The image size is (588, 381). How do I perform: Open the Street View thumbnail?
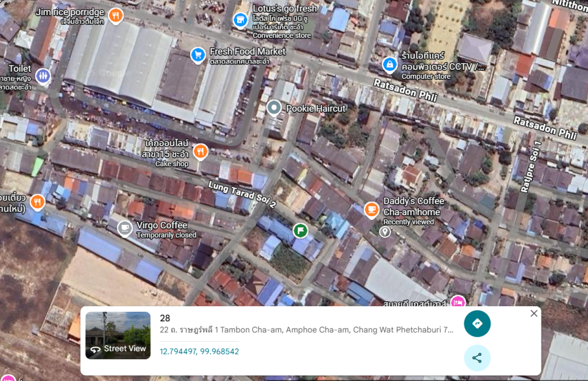click(x=118, y=336)
